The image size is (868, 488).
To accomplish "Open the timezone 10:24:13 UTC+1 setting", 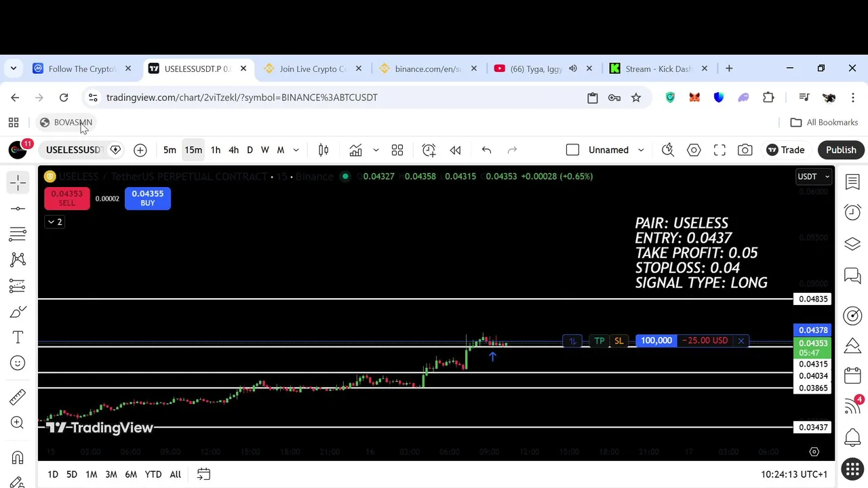I will point(794,474).
